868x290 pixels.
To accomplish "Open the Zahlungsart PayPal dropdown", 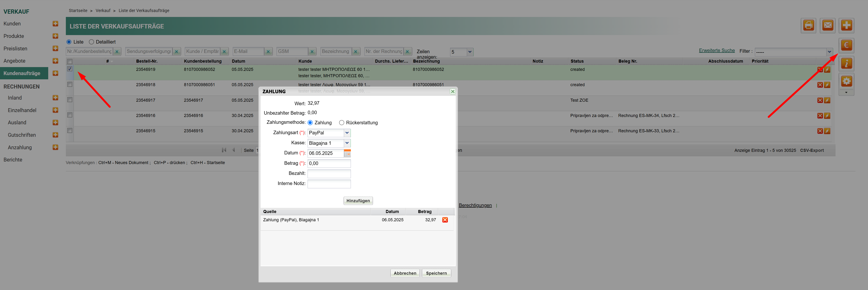I will pyautogui.click(x=347, y=133).
